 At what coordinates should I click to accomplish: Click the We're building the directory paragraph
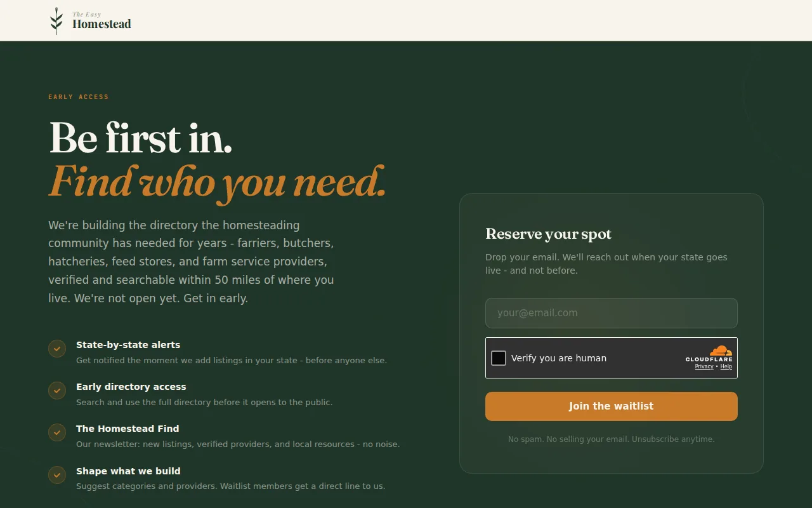tap(191, 262)
